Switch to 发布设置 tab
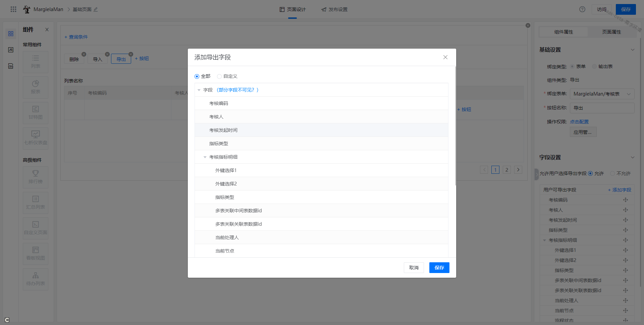 pos(334,9)
